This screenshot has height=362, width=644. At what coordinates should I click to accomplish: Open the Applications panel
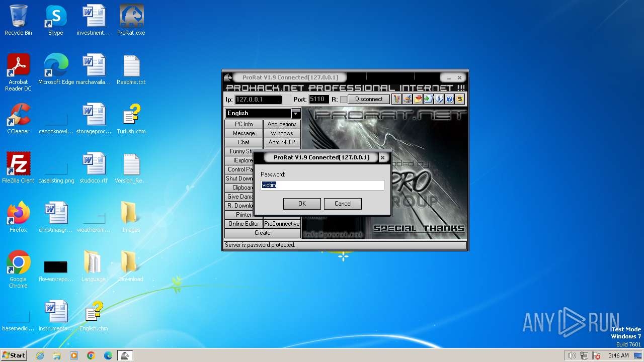(x=282, y=124)
